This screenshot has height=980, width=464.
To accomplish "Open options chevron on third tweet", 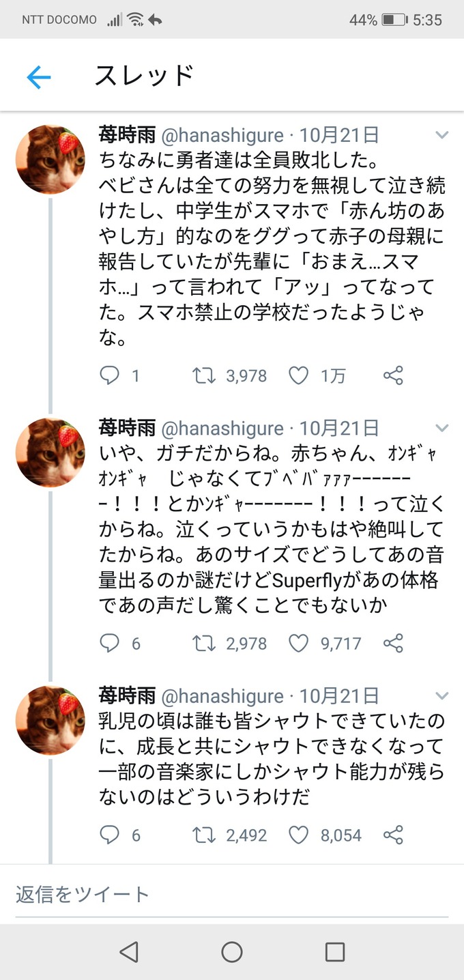I will [442, 696].
